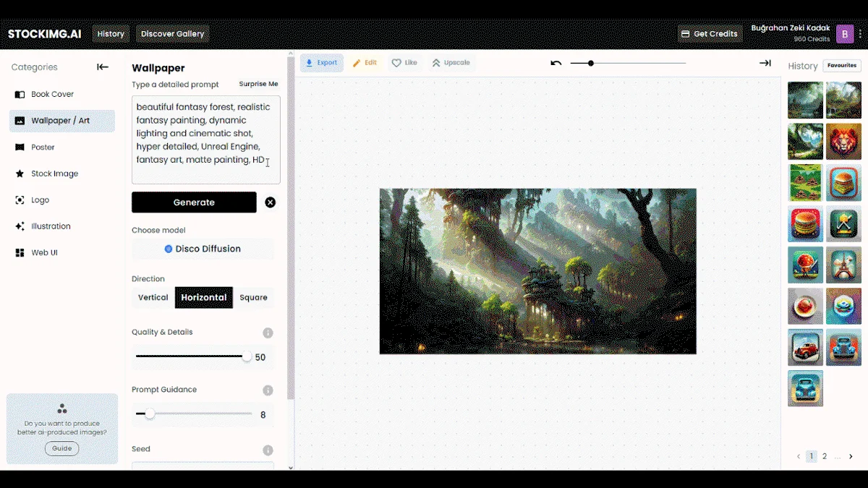The width and height of the screenshot is (868, 488).
Task: Select Vertical direction
Action: (x=153, y=297)
